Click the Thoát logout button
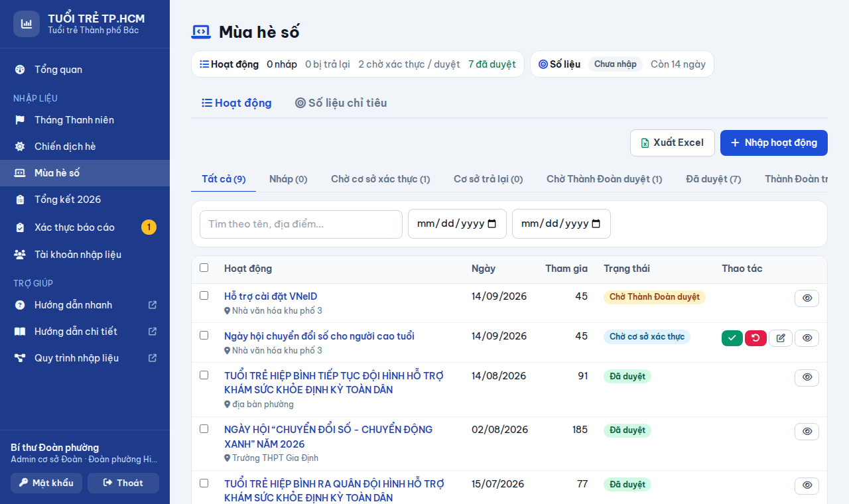The image size is (849, 504). tap(123, 483)
